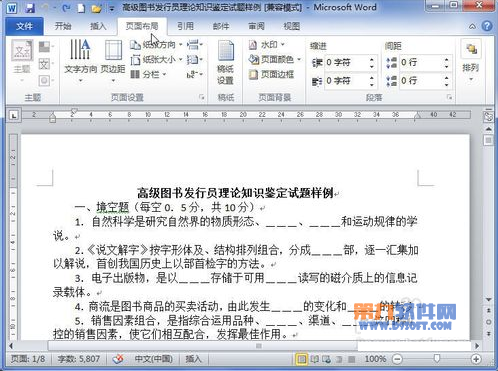This screenshot has width=498, height=371.
Task: Open Theme Effects option
Action: click(x=46, y=80)
